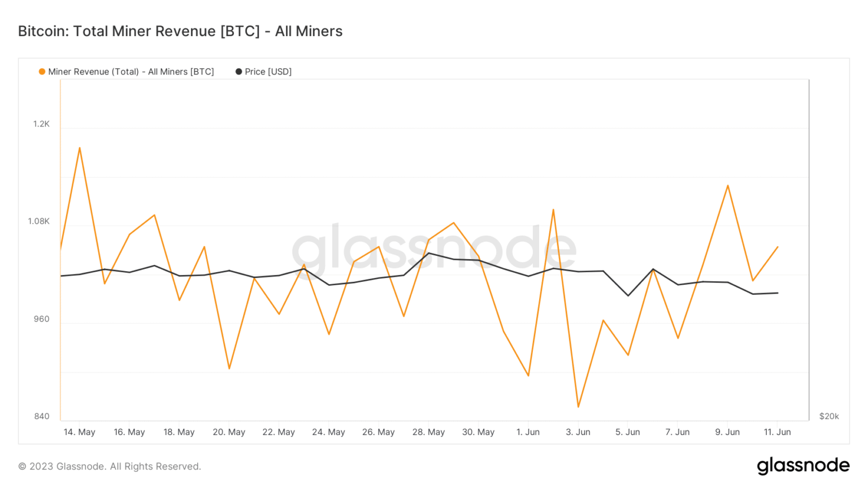This screenshot has height=488, width=868.
Task: Click the 2023 Glassnode copyright text
Action: tap(110, 467)
